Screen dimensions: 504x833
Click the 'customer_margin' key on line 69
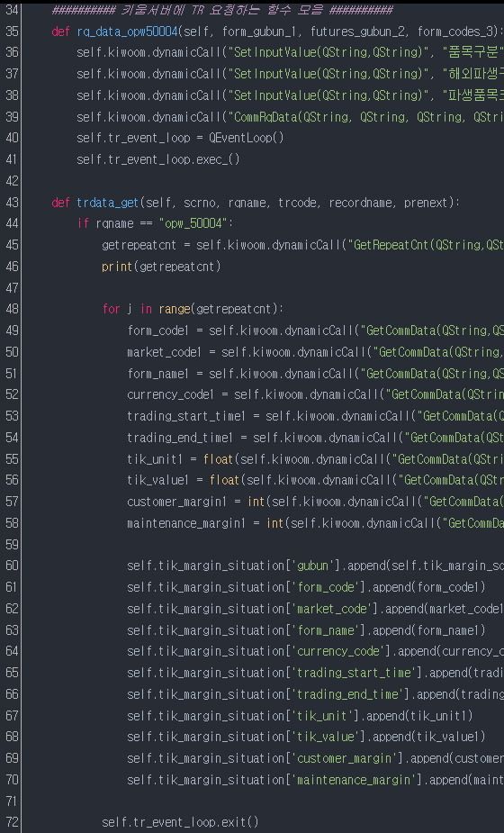click(x=344, y=758)
